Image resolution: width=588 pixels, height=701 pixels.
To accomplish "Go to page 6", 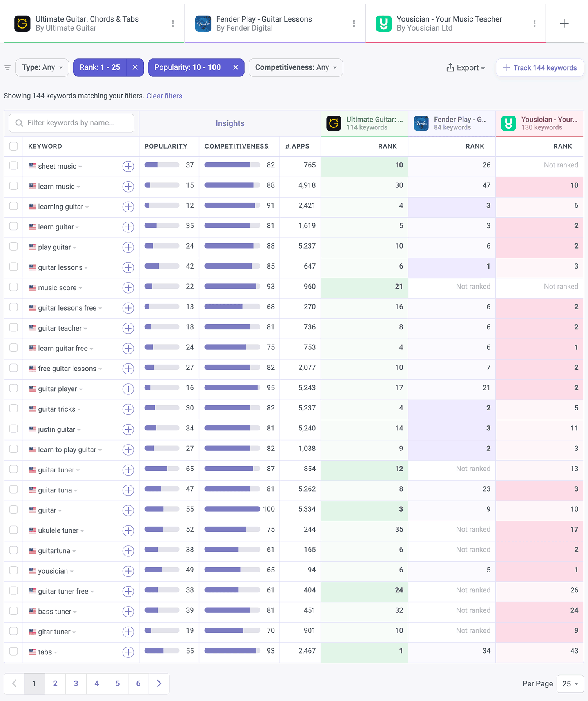I will point(138,683).
